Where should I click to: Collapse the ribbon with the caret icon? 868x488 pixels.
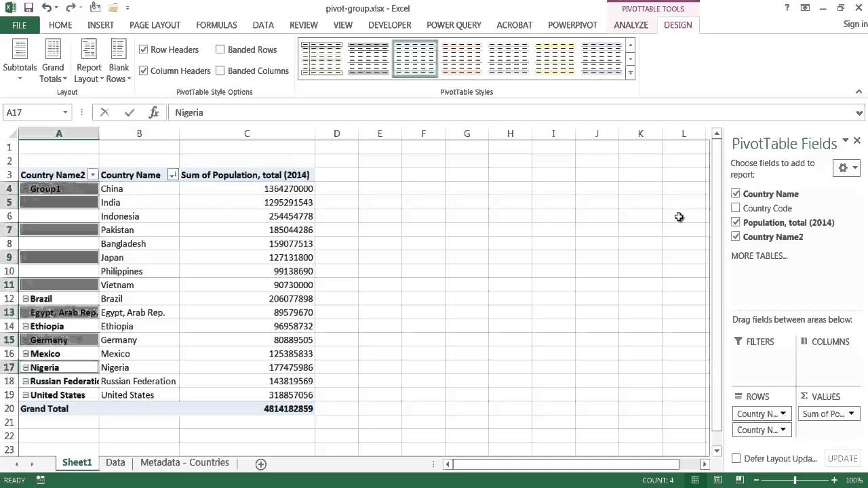pos(859,92)
